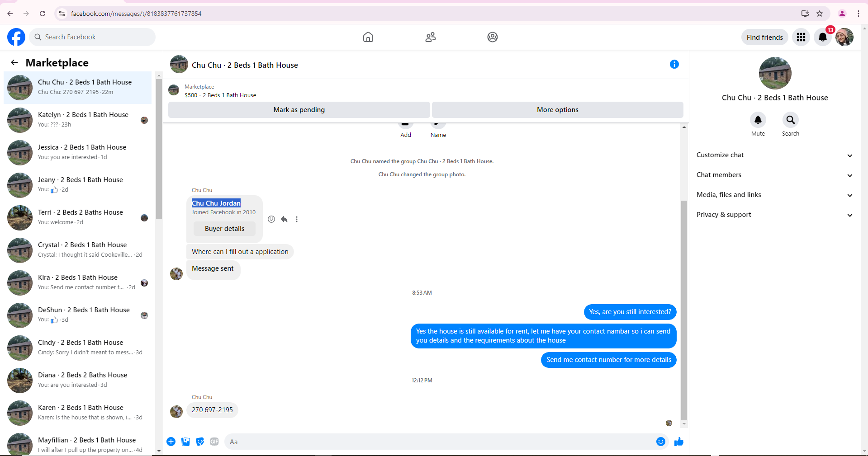Open DeShun 2 Beds 1 Bath House chat

78,315
